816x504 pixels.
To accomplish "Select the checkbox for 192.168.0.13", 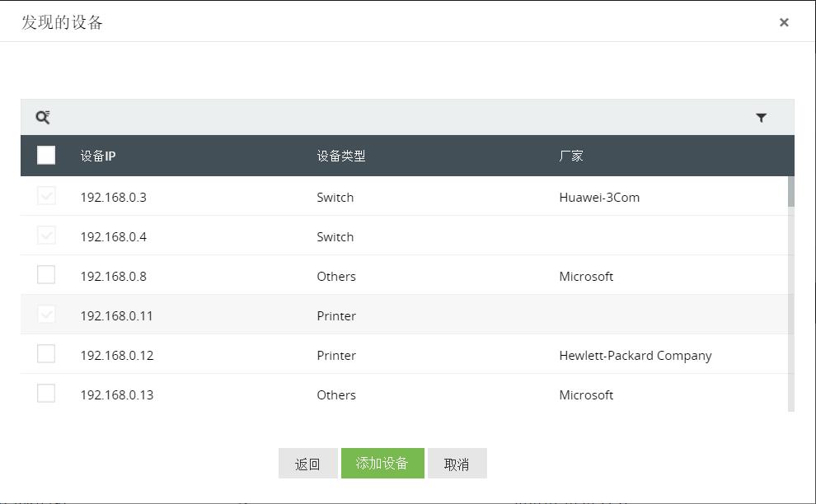I will 46,394.
